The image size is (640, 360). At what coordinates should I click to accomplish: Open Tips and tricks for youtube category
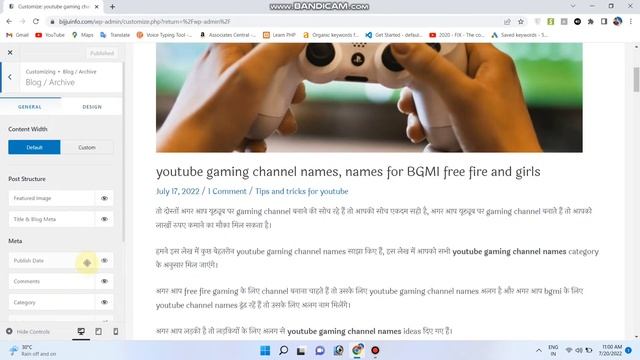point(302,191)
